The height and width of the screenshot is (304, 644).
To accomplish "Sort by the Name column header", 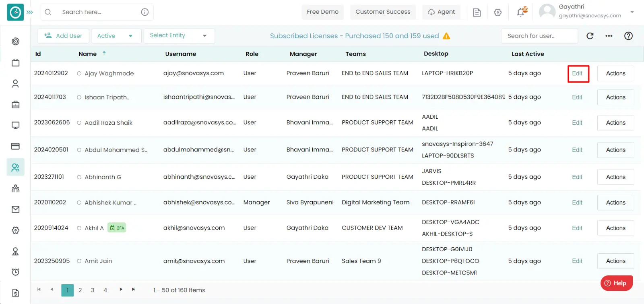I will [x=87, y=54].
